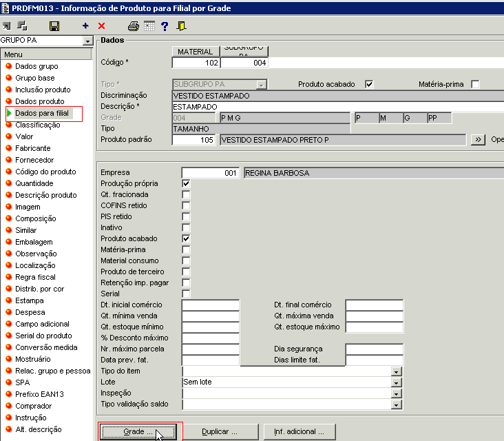Open the calendar grid toolbar icon
This screenshot has height=441, width=504.
click(x=149, y=26)
